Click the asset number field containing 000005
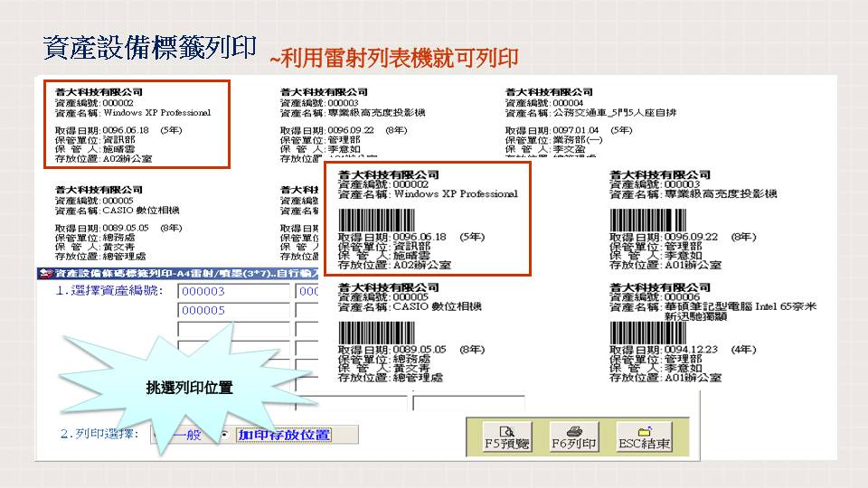 point(233,310)
